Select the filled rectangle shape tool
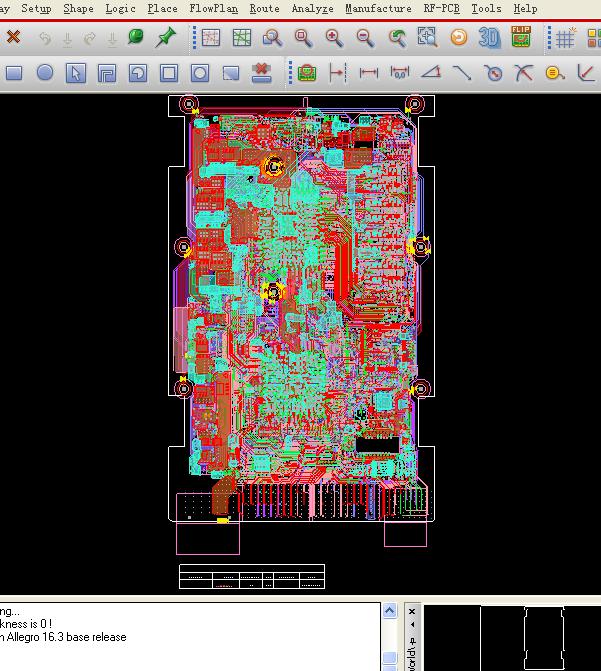This screenshot has width=601, height=671. click(14, 73)
